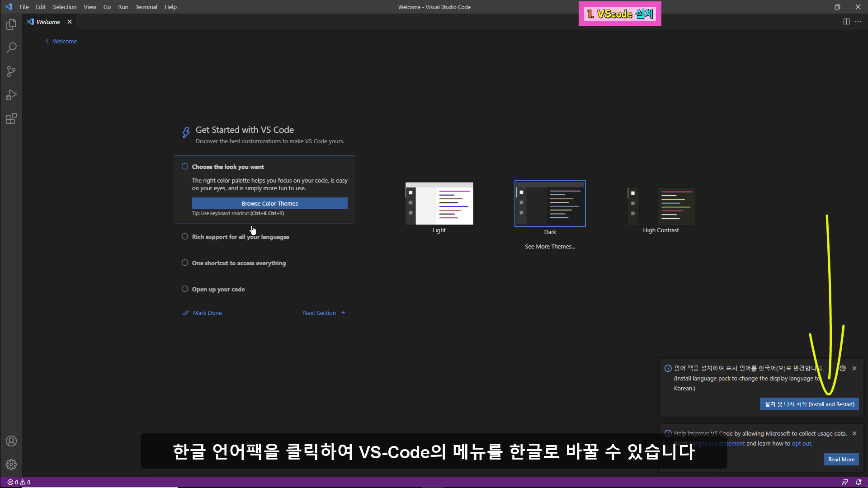Click errors and warnings status indicator

point(19,482)
